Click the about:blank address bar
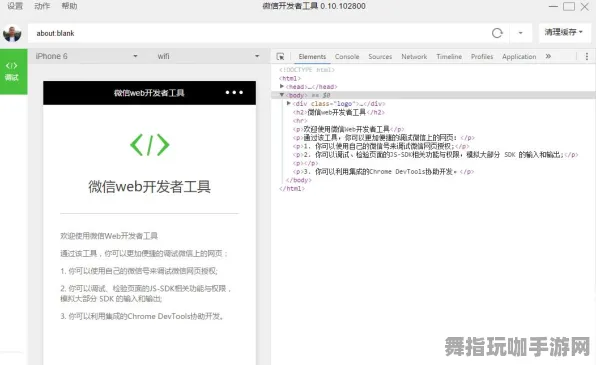The image size is (596, 365). (258, 33)
